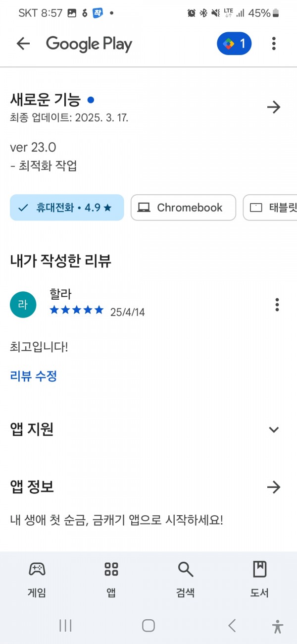Screen dimensions: 297x644
Task: Tap the accessibility figure icon in navigation bar
Action: [278, 626]
